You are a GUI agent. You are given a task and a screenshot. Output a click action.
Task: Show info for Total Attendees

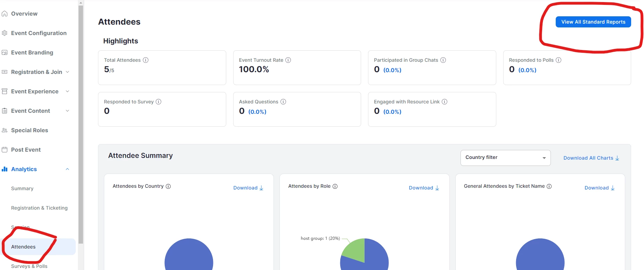(x=146, y=60)
